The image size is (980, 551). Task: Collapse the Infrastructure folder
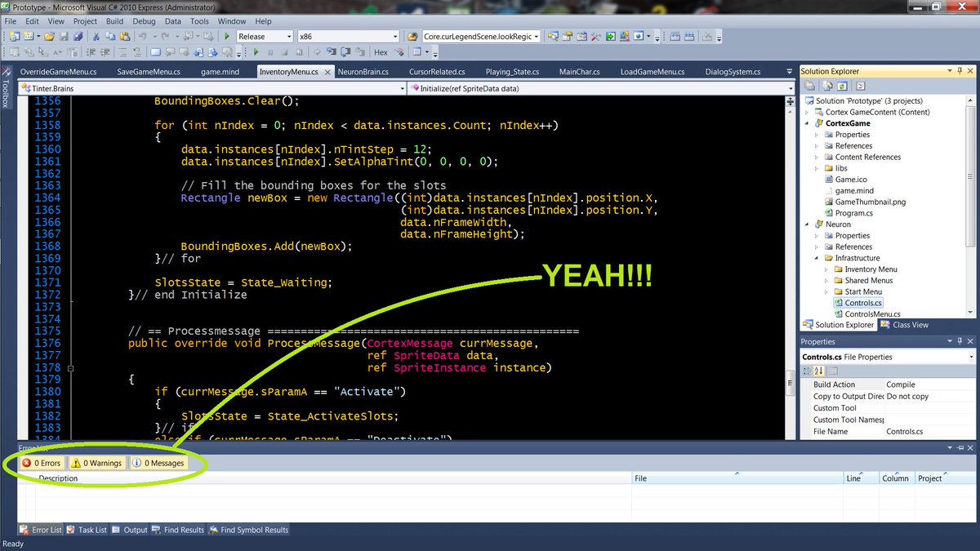[x=817, y=258]
